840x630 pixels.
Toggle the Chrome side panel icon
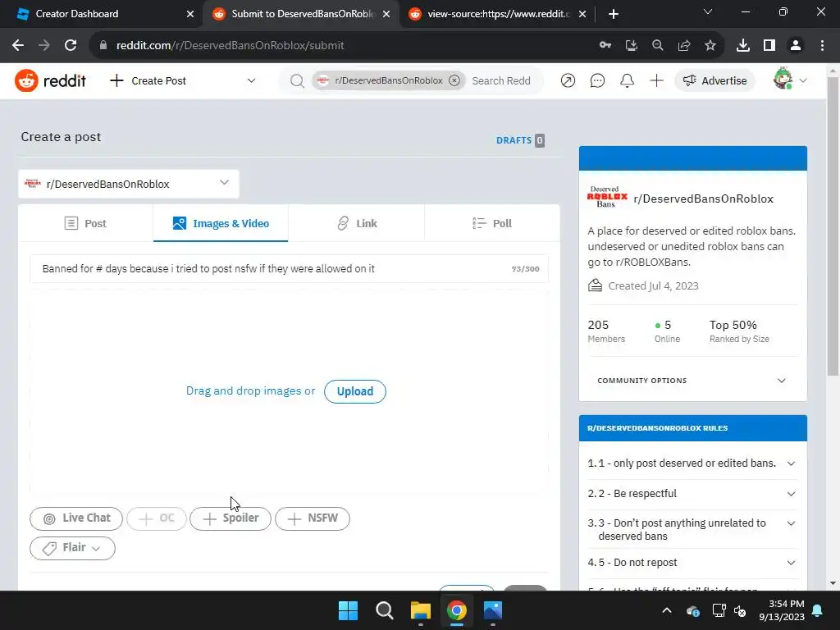[769, 46]
